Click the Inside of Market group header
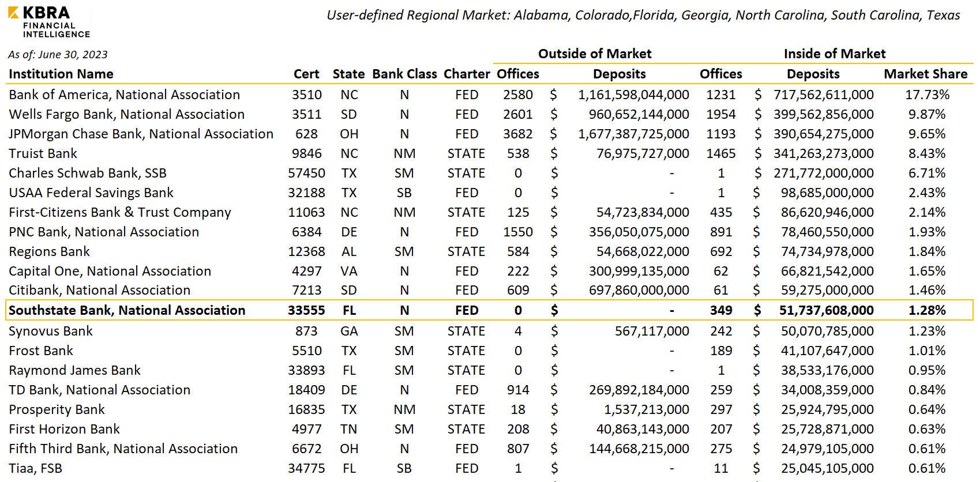 pos(835,54)
